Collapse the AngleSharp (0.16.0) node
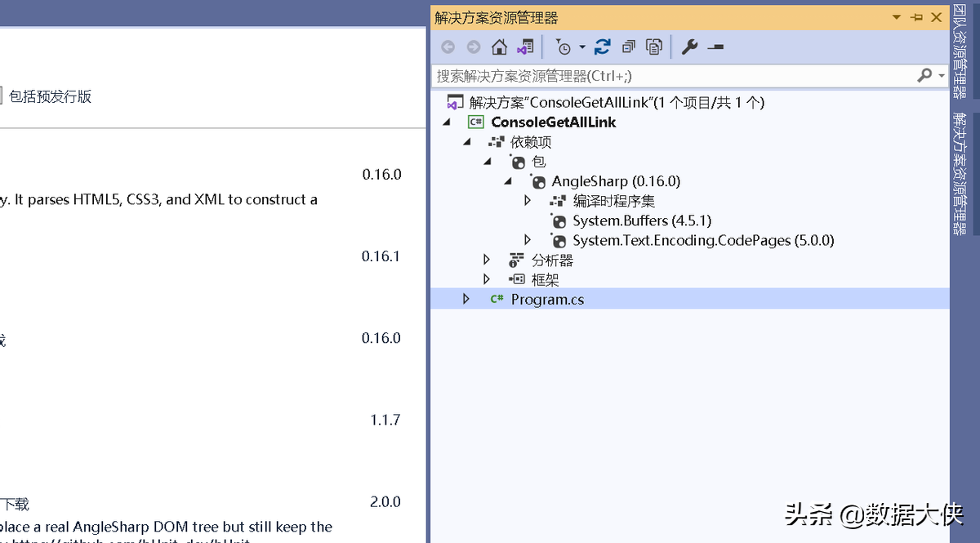Screen dimensions: 980x543 coord(507,181)
